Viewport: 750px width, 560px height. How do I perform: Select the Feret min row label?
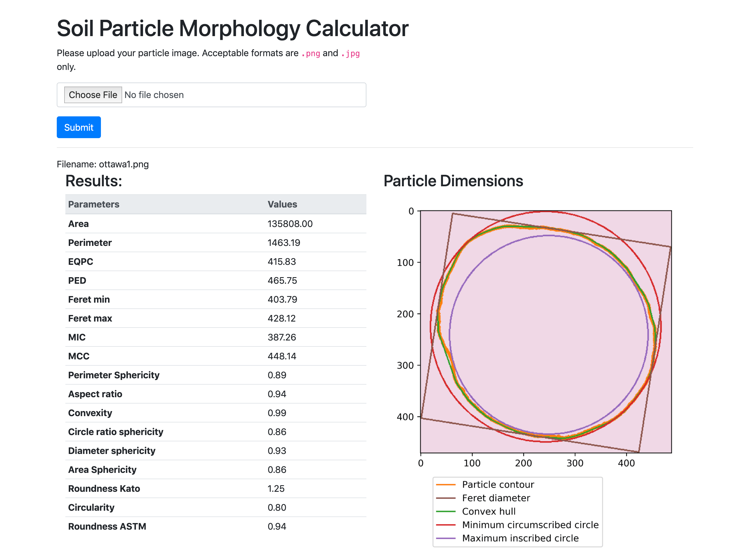pos(89,299)
